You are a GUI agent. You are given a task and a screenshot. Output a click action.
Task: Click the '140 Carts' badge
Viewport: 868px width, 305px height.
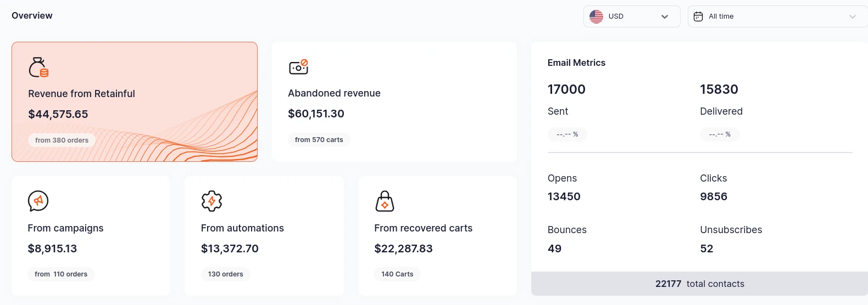pos(397,274)
